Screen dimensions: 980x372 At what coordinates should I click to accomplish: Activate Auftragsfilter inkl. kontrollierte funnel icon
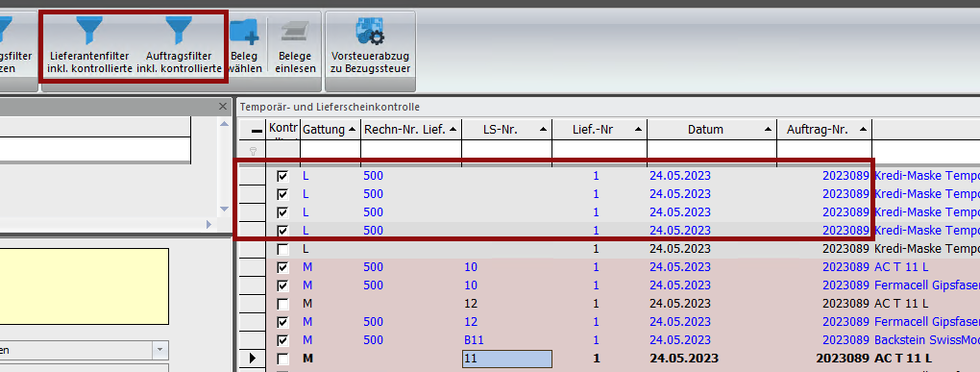point(179,30)
